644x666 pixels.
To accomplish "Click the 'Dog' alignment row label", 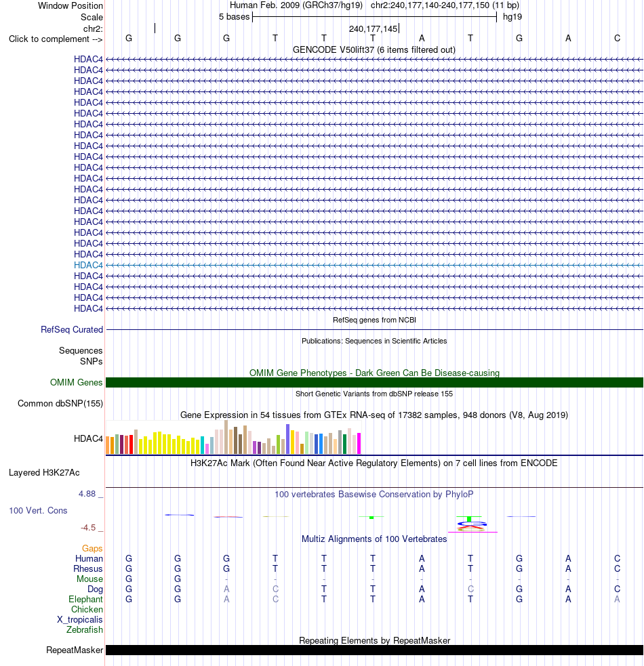I will [95, 589].
